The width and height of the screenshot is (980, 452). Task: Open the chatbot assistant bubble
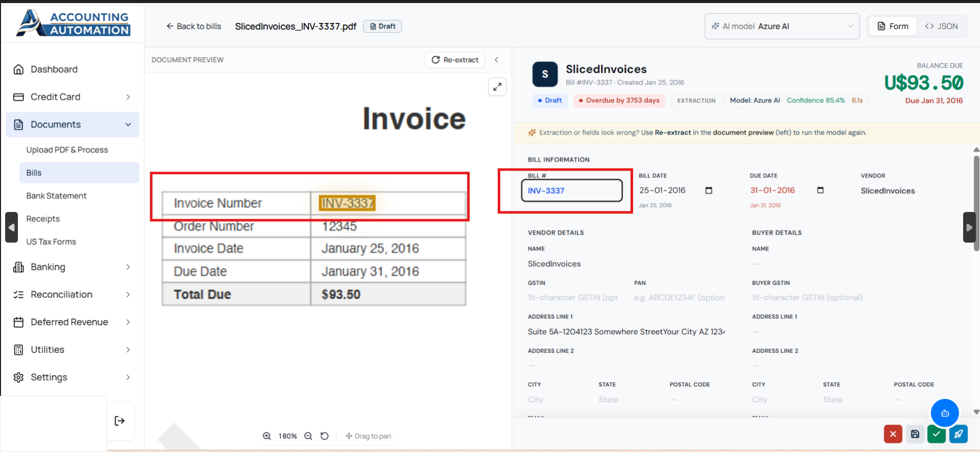tap(945, 413)
